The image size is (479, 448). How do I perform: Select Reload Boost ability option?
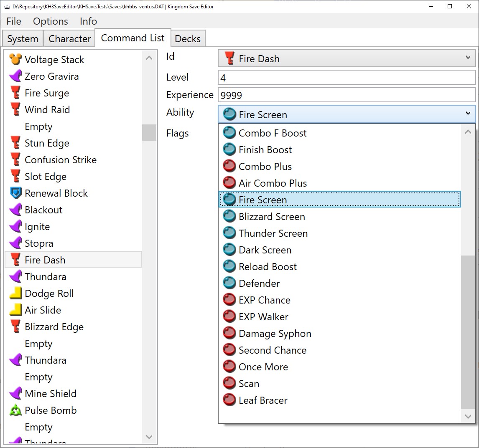click(339, 267)
